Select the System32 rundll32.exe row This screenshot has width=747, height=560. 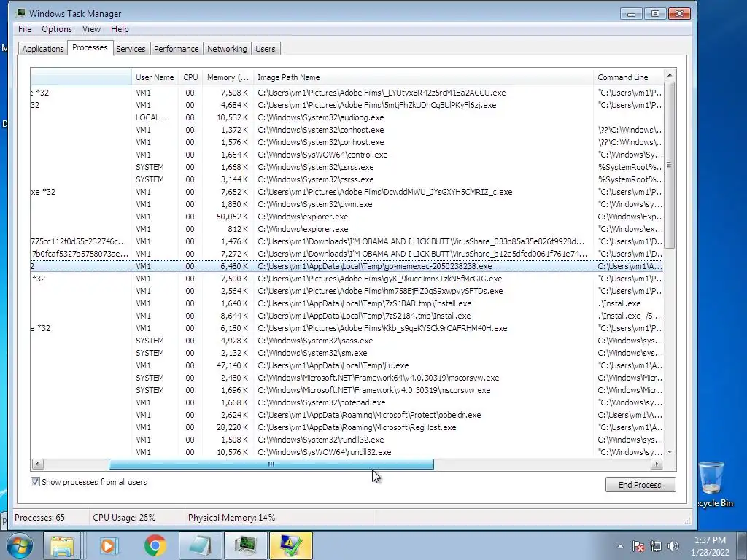click(x=347, y=440)
